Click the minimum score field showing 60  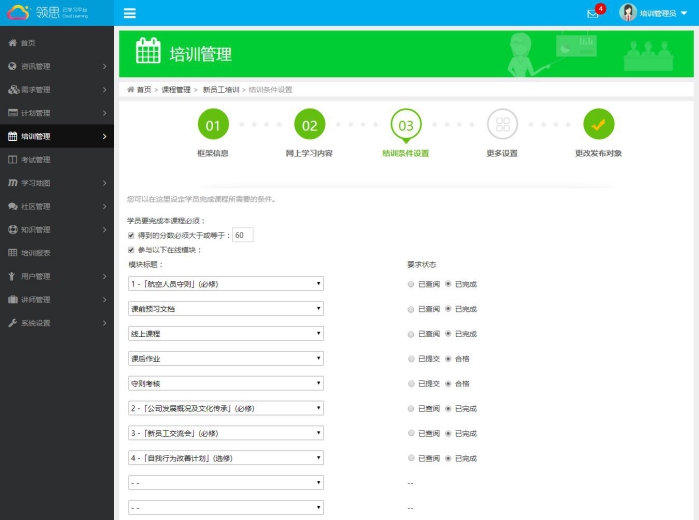click(x=243, y=235)
